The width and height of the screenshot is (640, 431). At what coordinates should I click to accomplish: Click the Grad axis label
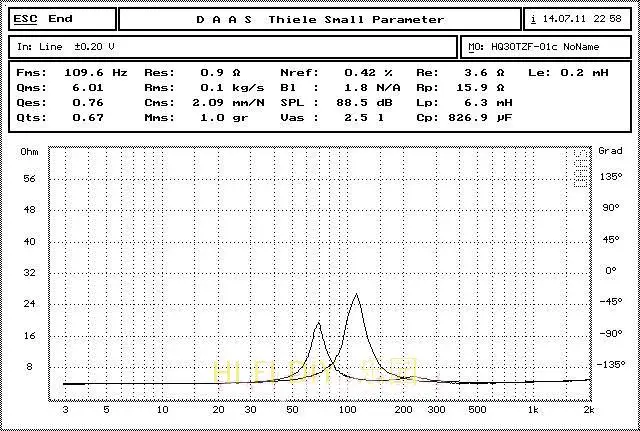610,151
